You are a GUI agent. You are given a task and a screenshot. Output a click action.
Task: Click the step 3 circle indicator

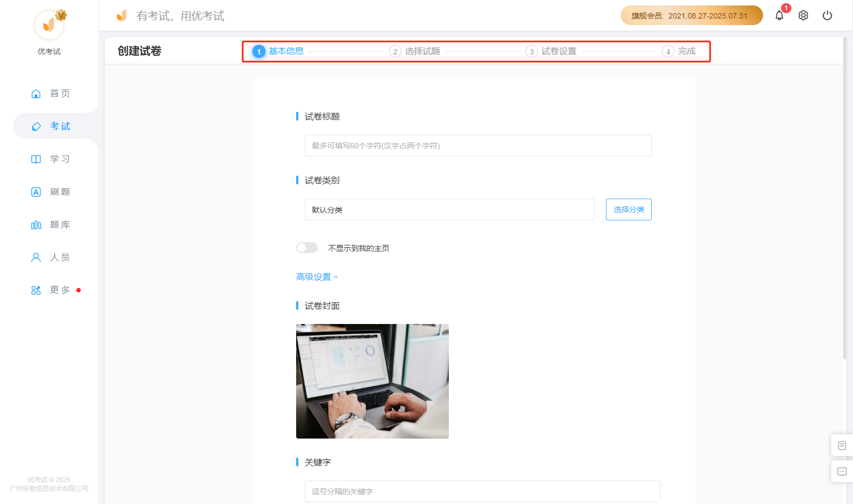(x=532, y=51)
